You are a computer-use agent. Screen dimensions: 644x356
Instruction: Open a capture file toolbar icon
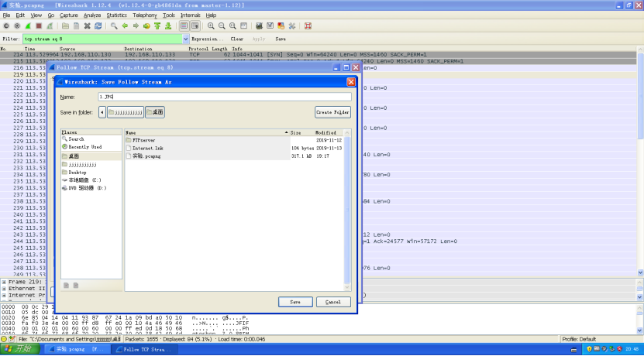65,26
